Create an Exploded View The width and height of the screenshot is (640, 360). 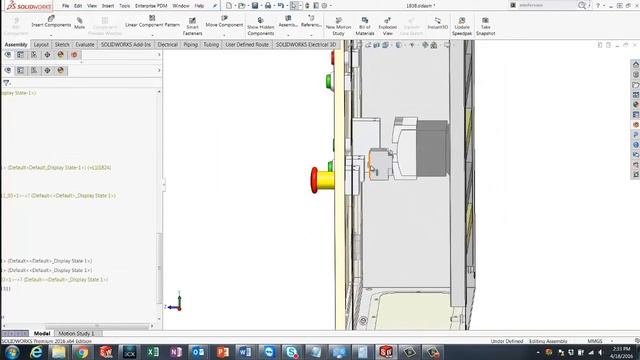(387, 27)
